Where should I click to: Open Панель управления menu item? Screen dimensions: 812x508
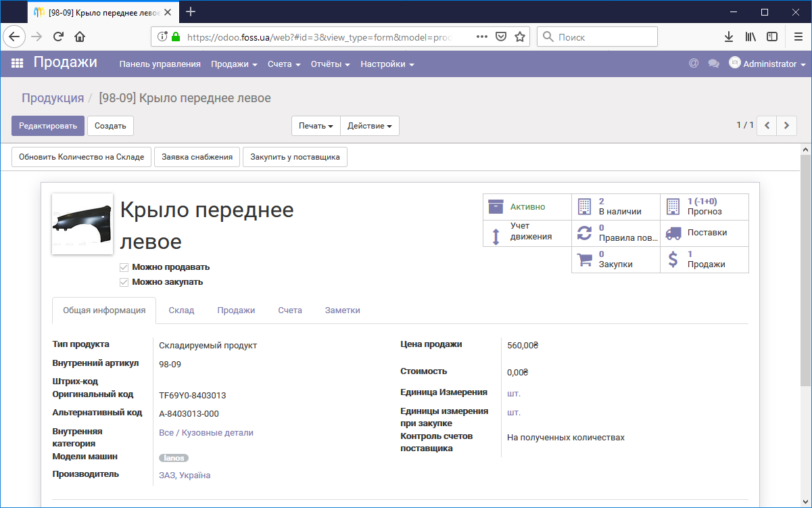(x=160, y=64)
